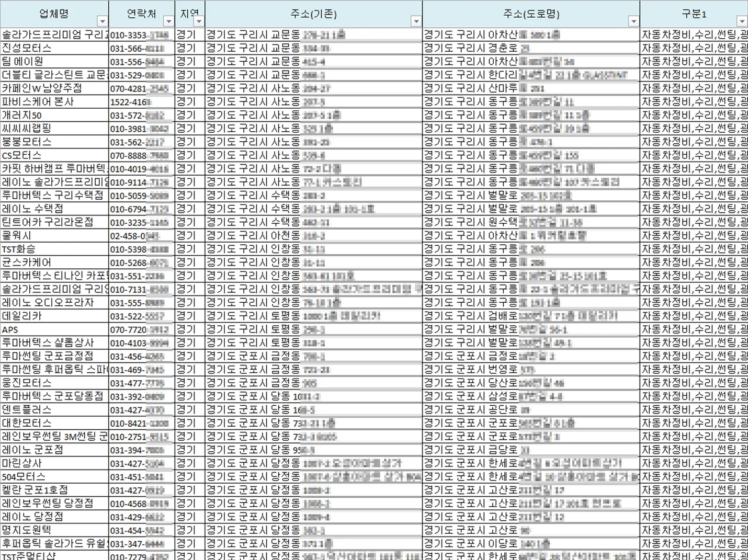Select the 더블티 글라스틴트 교문 cell
The image size is (748, 560).
tap(54, 75)
